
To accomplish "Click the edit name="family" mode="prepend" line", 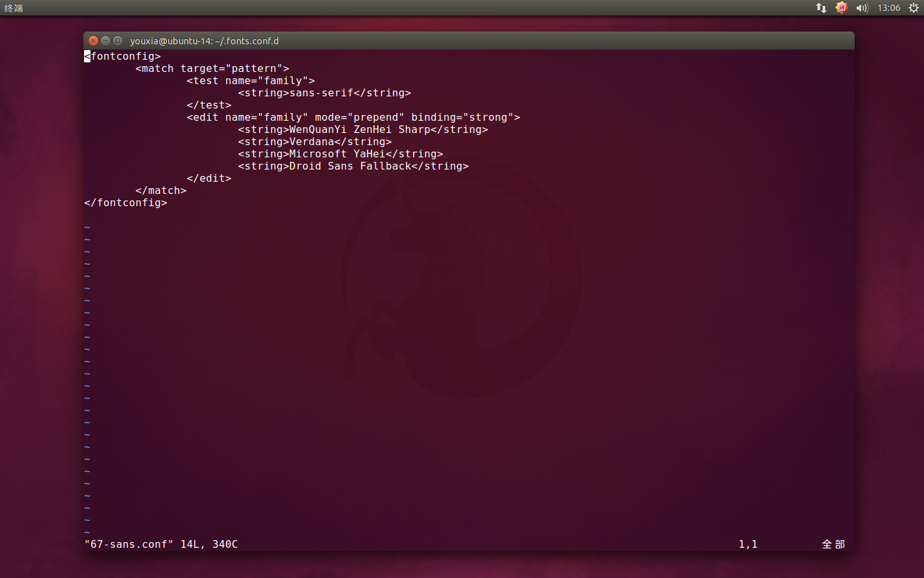I will [x=354, y=118].
